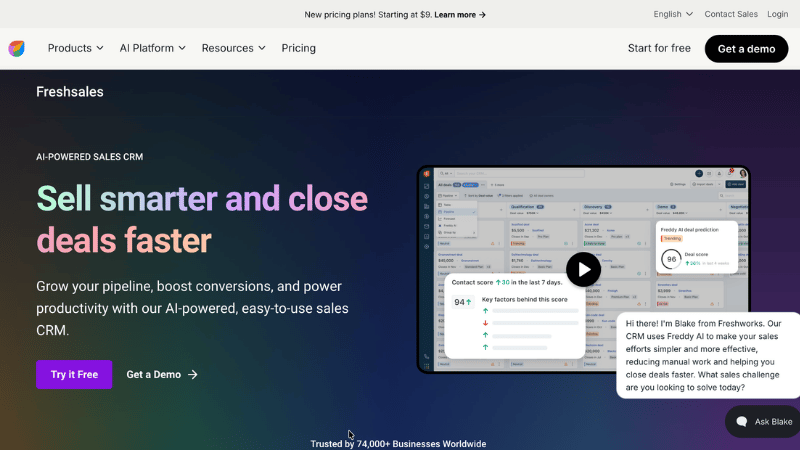
Task: Go to the Pricing page
Action: pos(298,48)
